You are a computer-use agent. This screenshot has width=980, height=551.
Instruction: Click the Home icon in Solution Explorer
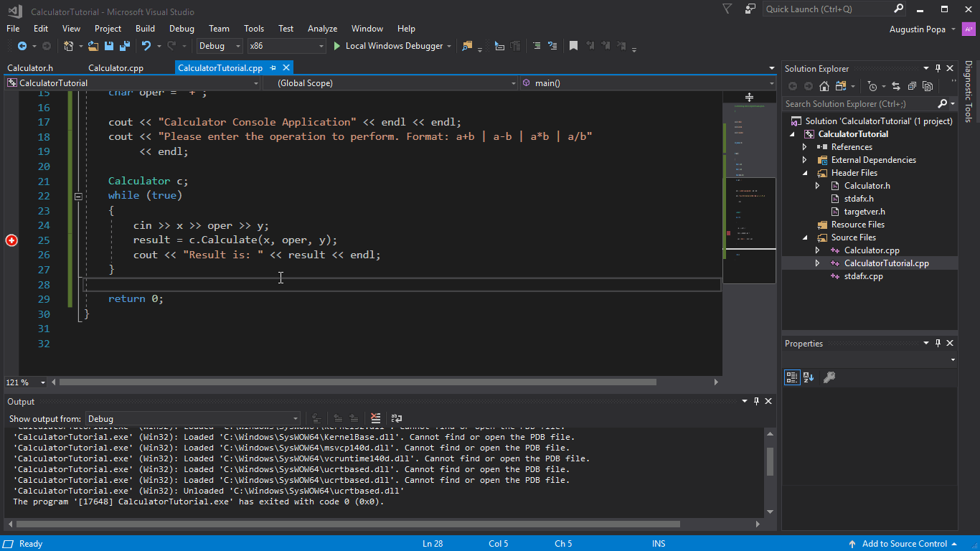point(825,85)
